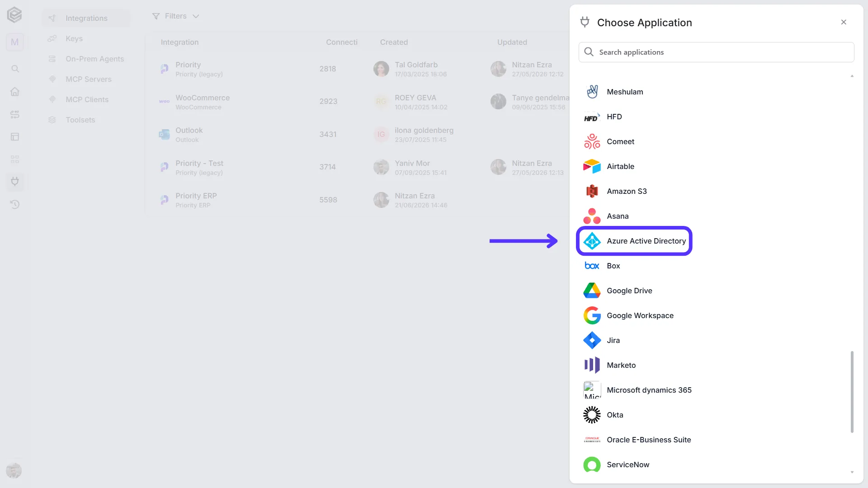Click the application list scrollbar thumb
Screen dimensions: 868x488
(852, 392)
